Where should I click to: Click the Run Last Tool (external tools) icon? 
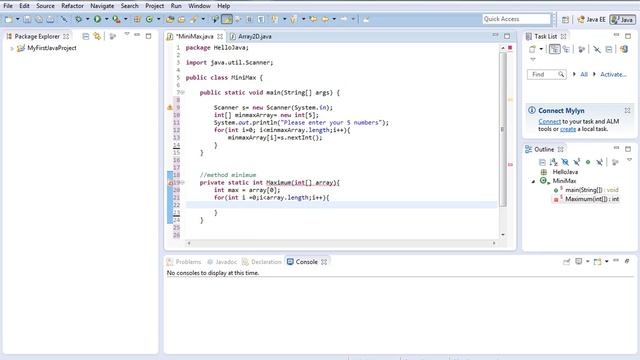116,19
